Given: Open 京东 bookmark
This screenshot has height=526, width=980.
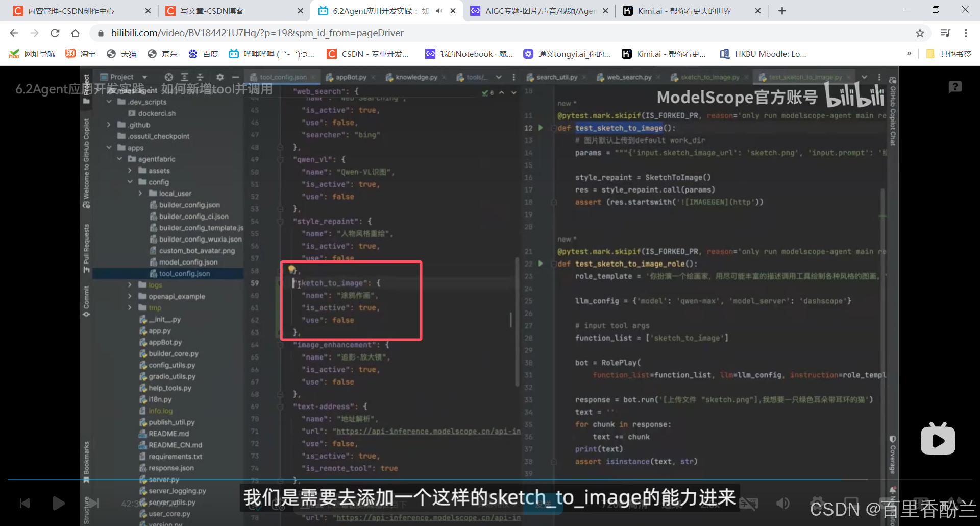Looking at the screenshot, I should click(x=162, y=54).
